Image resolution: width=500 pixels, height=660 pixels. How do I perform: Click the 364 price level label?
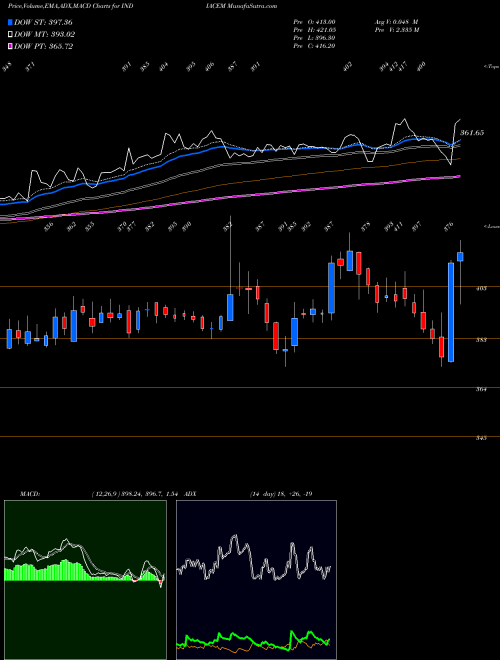tap(481, 389)
